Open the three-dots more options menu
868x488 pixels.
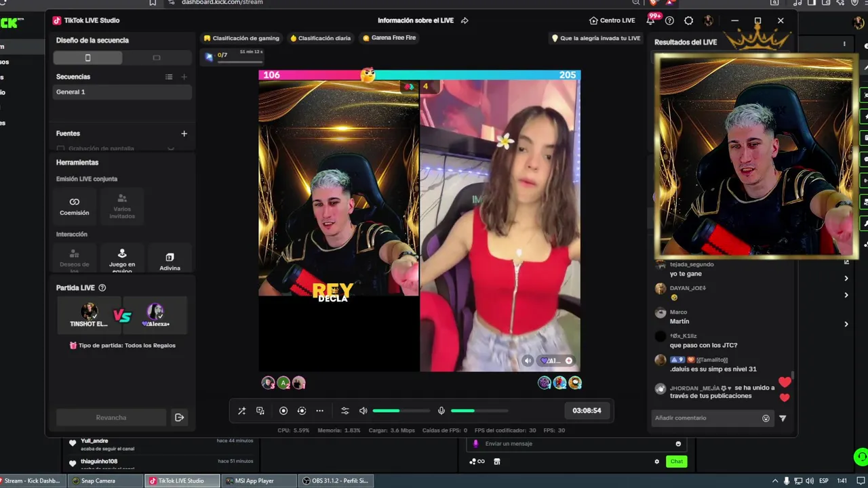(x=320, y=411)
